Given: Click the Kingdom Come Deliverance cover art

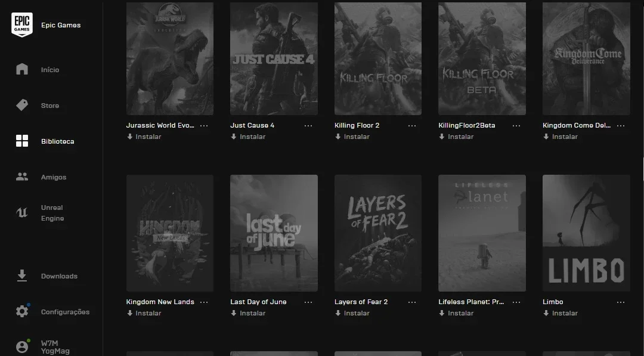Looking at the screenshot, I should (586, 58).
